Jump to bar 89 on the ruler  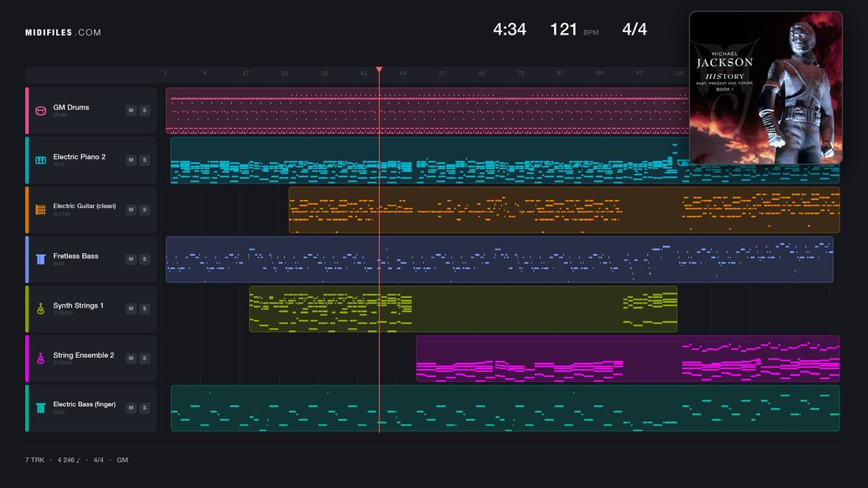tap(600, 73)
